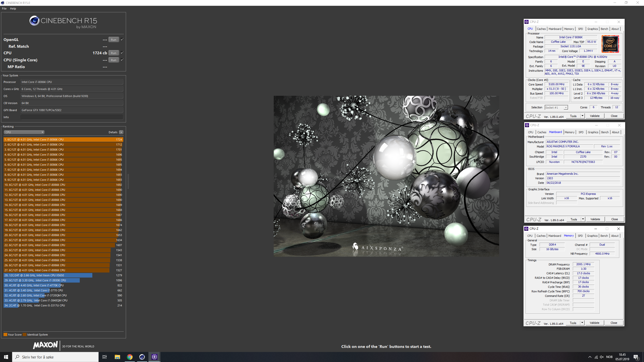Click CPU-Z title icon in bottom window
Image resolution: width=644 pixels, height=362 pixels.
coord(526,229)
